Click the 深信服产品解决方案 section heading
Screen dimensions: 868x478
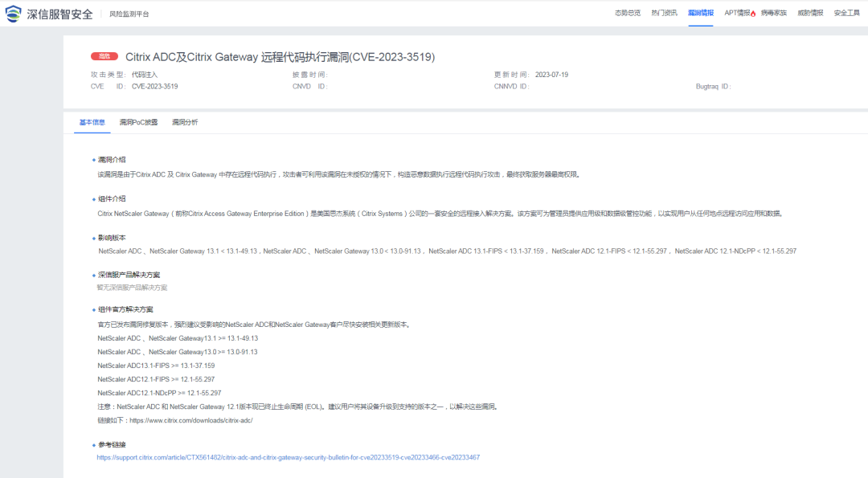[129, 275]
